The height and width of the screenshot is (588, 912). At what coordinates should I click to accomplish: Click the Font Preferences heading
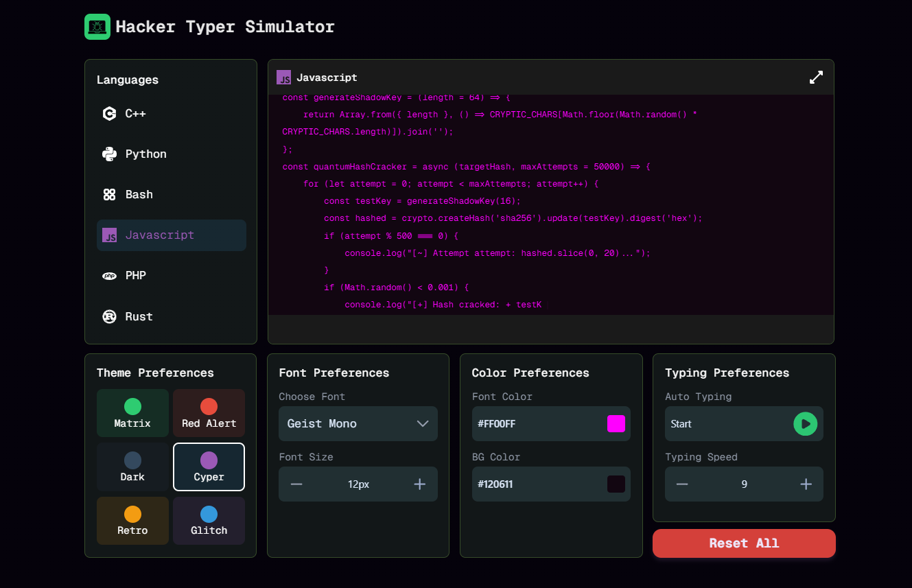tap(334, 373)
